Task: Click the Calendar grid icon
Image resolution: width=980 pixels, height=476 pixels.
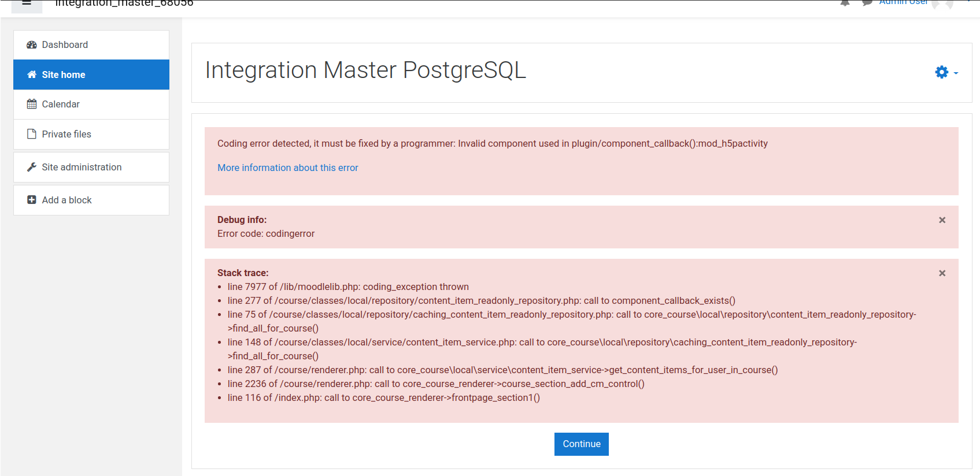Action: click(x=32, y=104)
